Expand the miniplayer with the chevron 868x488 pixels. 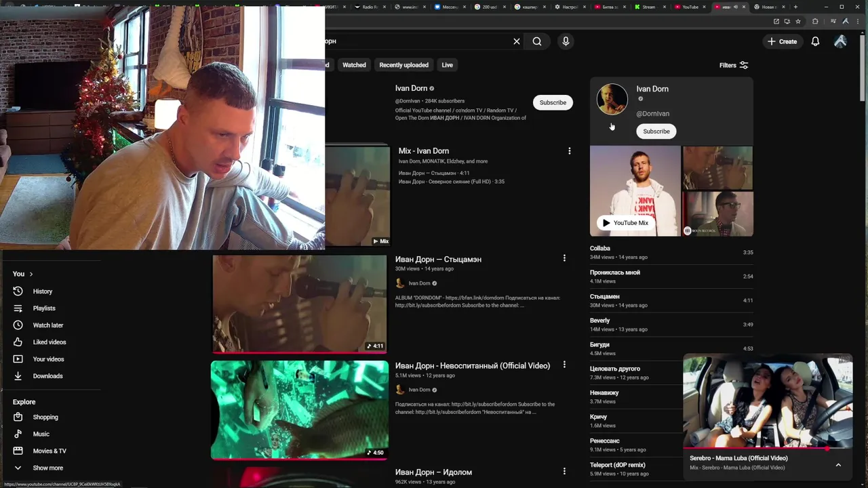pyautogui.click(x=838, y=465)
